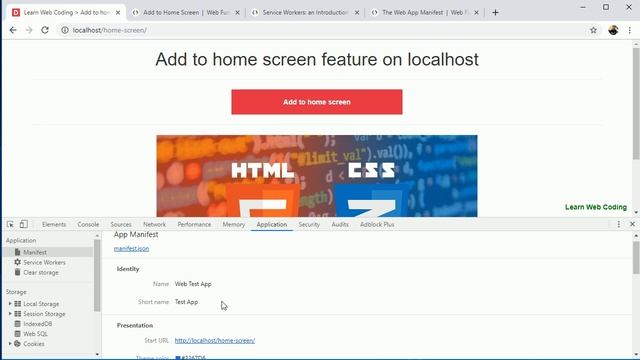Select Web SQL in Storage list

click(36, 334)
